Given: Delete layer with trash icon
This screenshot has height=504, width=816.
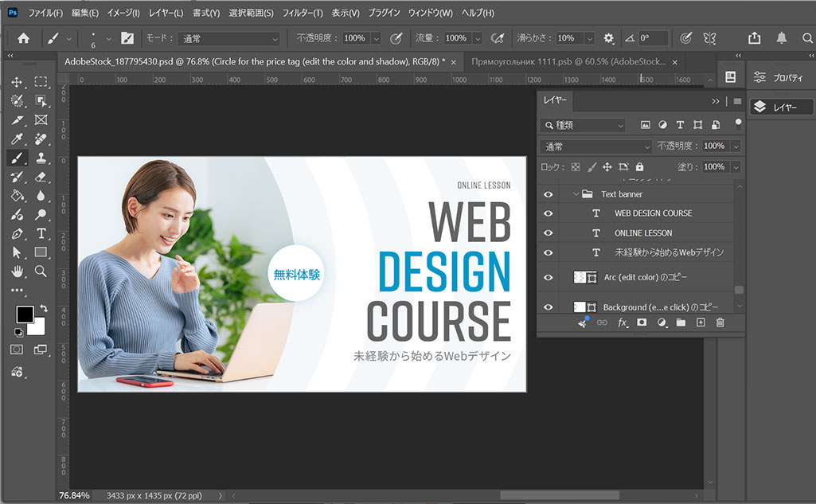Looking at the screenshot, I should (x=720, y=322).
